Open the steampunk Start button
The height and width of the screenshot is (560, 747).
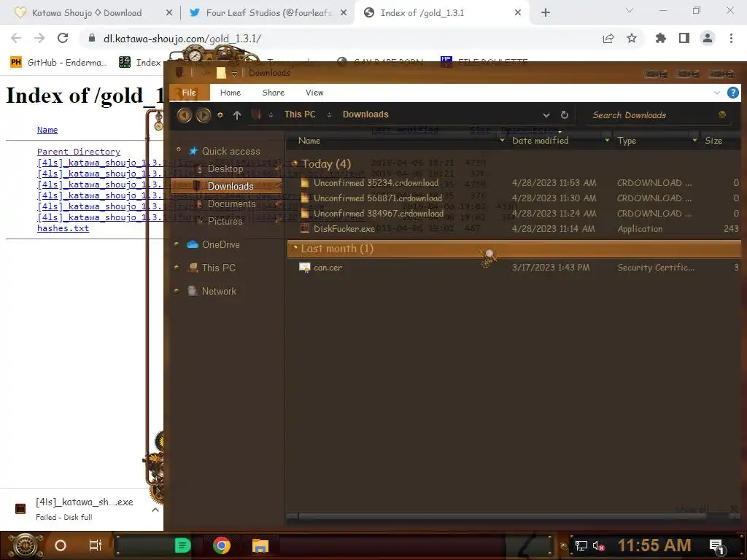(x=26, y=545)
